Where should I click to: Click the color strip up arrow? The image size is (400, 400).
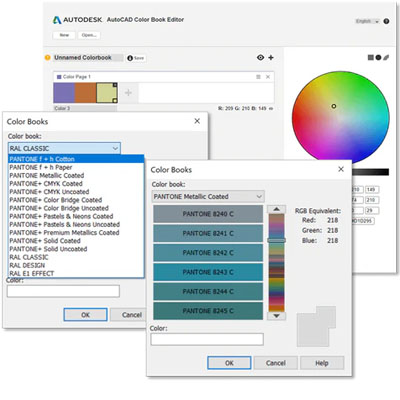coord(276,209)
